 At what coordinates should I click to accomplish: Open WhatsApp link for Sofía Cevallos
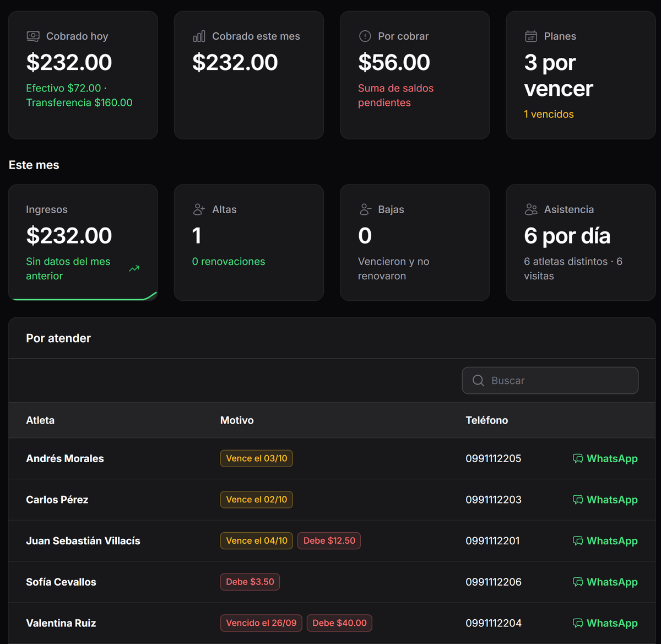(605, 582)
